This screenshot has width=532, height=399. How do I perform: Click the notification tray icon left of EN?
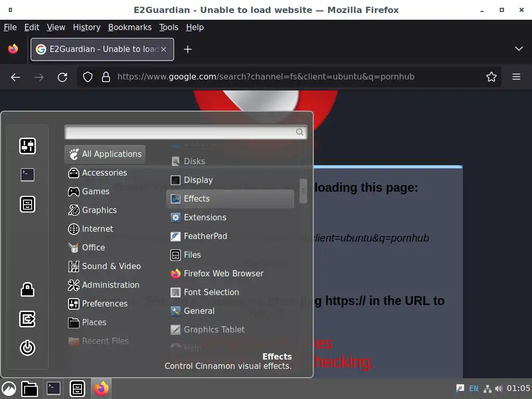tap(460, 389)
